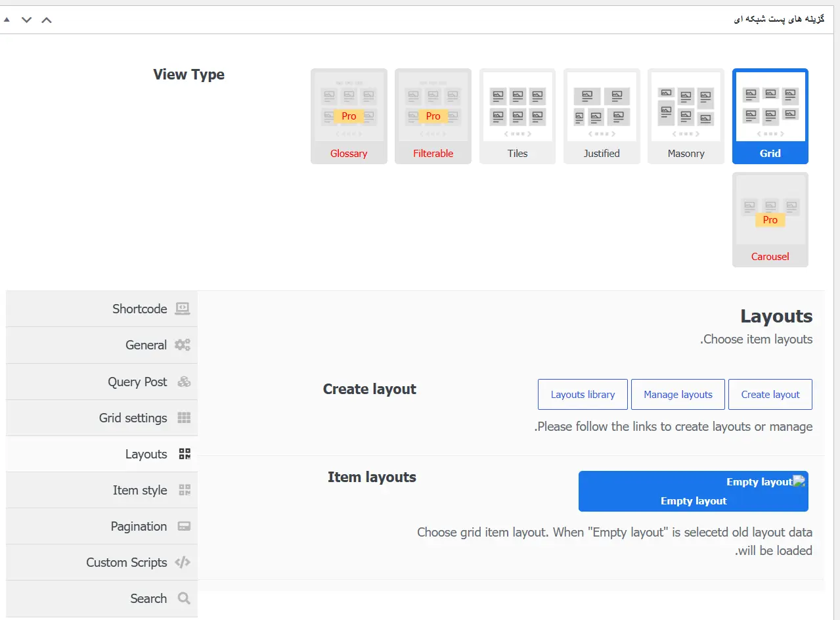Click the Item style icon
Viewport: 840px width, 620px height.
click(x=185, y=490)
